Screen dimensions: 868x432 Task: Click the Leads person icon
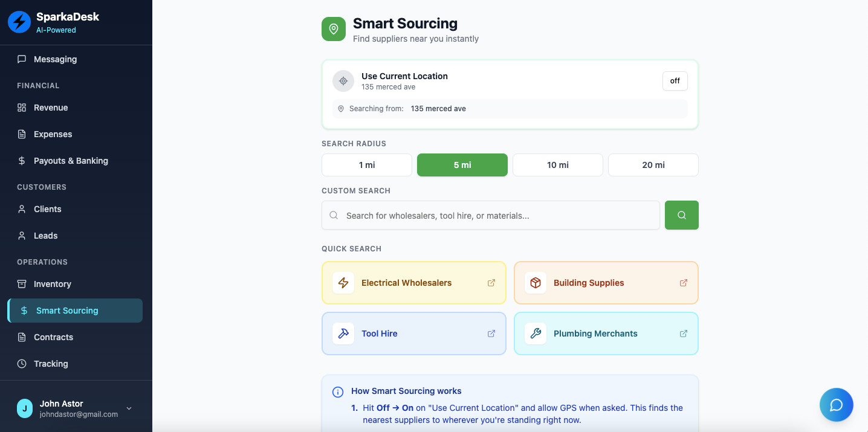coord(22,236)
